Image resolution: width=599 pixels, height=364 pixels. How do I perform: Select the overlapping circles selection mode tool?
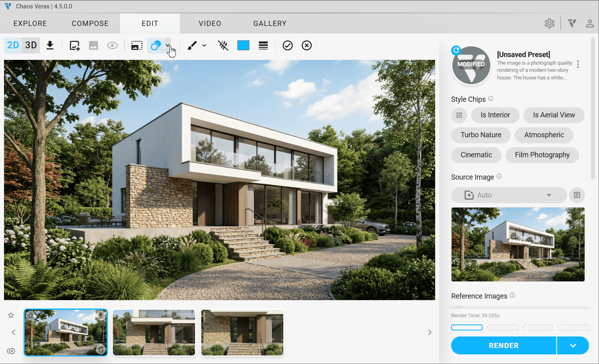(155, 45)
